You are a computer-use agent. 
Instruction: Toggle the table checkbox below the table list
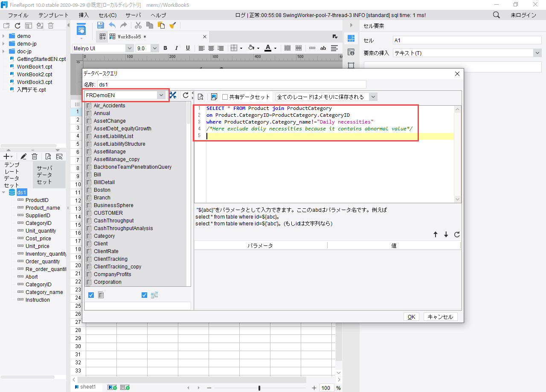pos(91,295)
